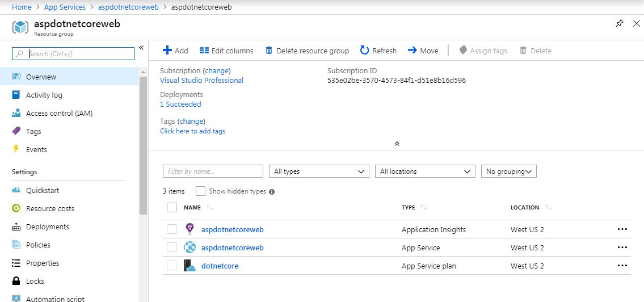Collapse the essentials section chevron

(x=397, y=144)
